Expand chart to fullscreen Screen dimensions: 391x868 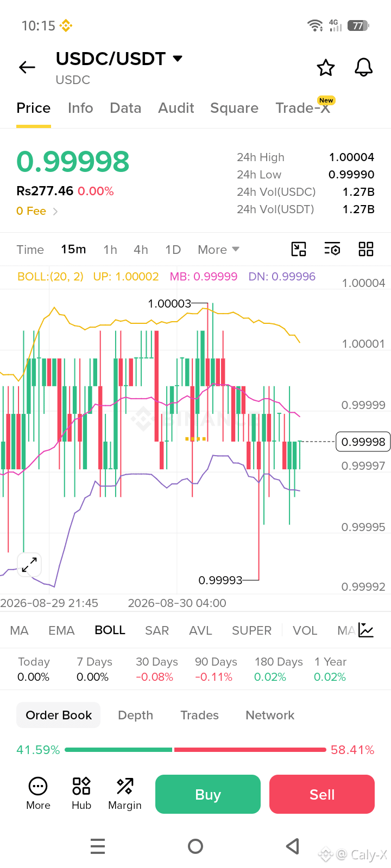(x=29, y=565)
